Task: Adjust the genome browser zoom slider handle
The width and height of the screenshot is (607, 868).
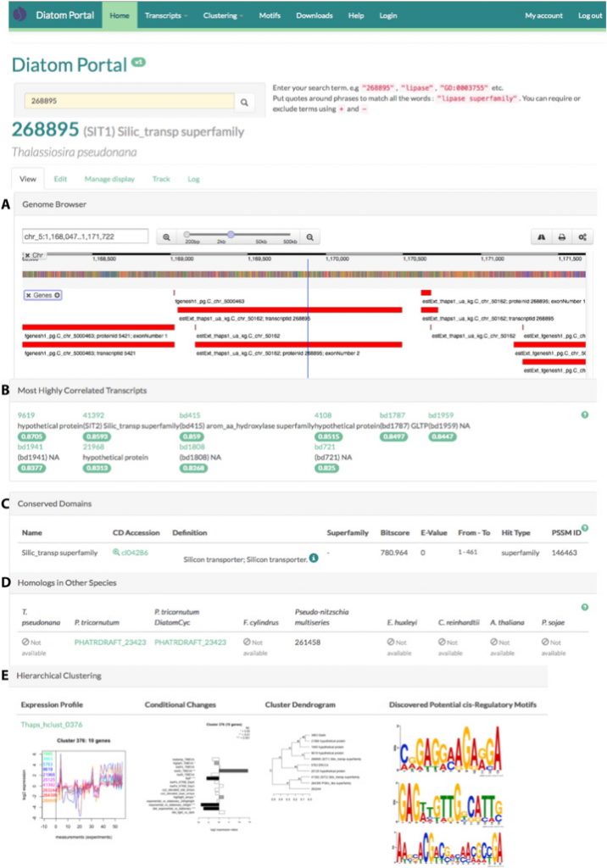Action: click(x=229, y=235)
